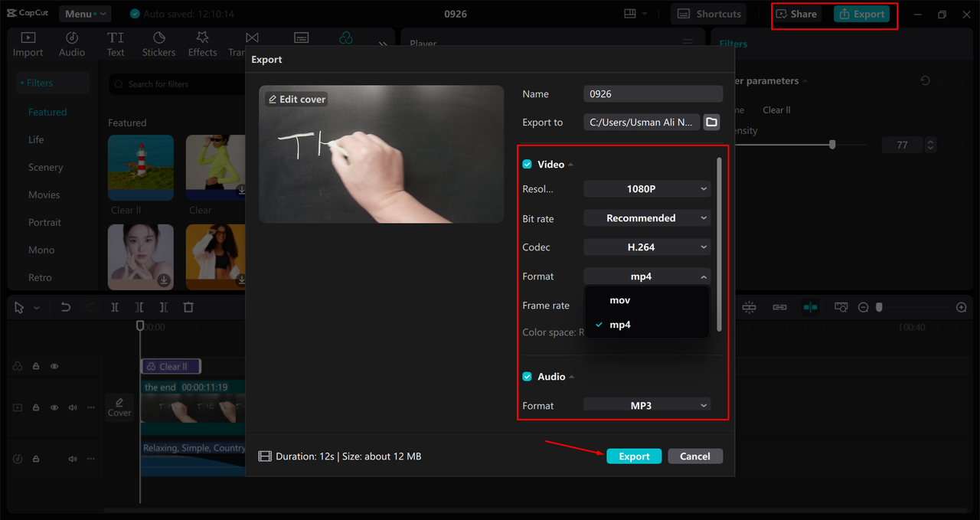Click the delete-right trim icon
The height and width of the screenshot is (520, 980).
tap(164, 307)
